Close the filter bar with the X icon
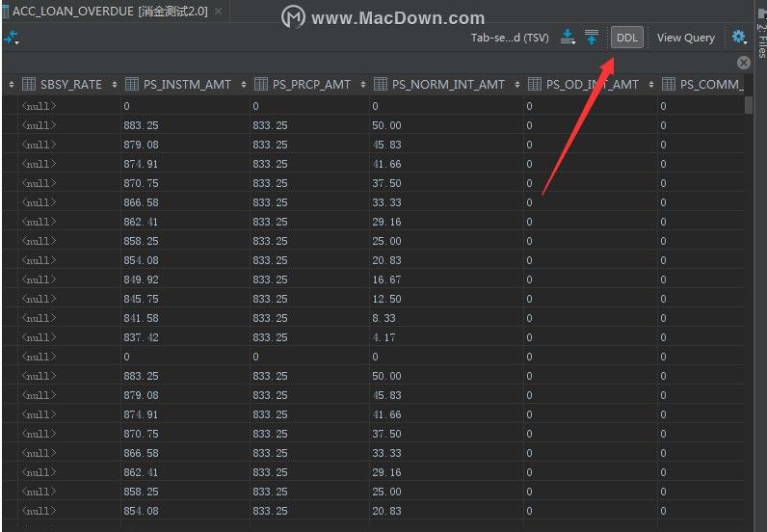Viewport: 767px width, 532px height. coord(744,63)
